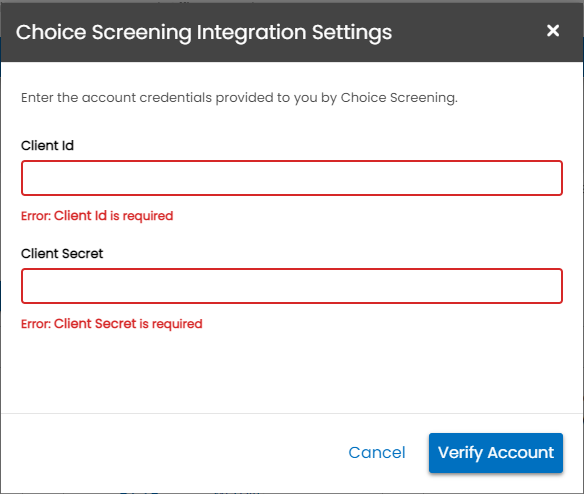Focus the Client Secret text field
The image size is (584, 494).
pos(292,286)
